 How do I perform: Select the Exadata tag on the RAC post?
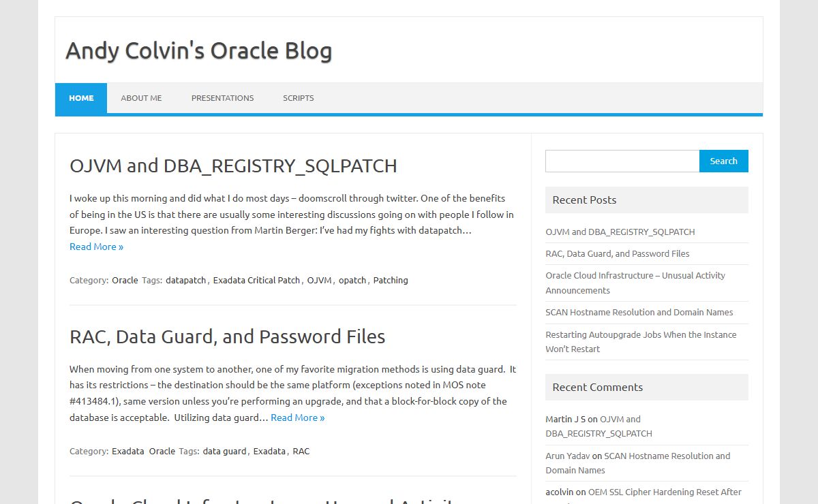click(269, 451)
